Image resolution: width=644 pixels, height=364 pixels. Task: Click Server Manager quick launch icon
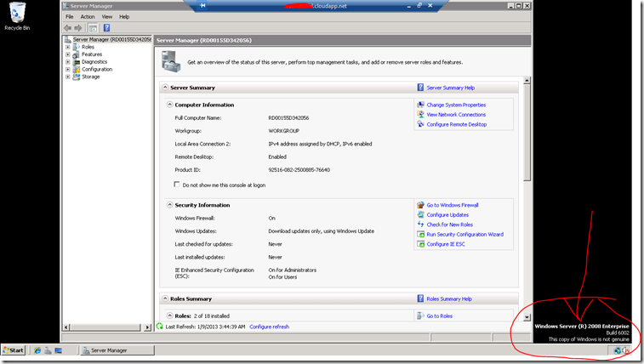[x=48, y=350]
